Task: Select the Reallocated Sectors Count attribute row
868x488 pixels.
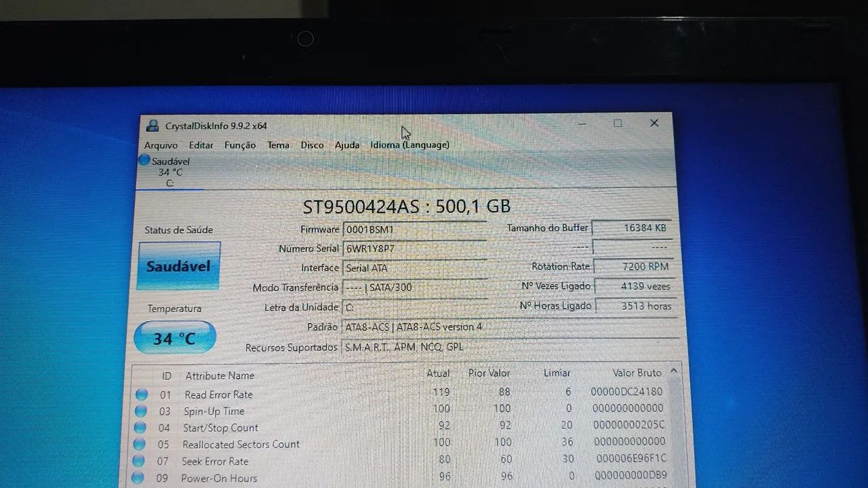Action: (x=400, y=443)
